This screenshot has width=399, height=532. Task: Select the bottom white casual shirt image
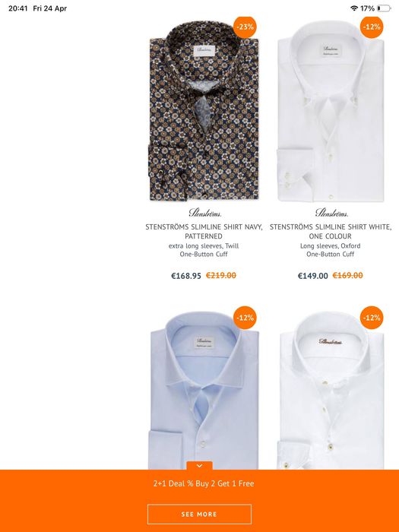[331, 390]
